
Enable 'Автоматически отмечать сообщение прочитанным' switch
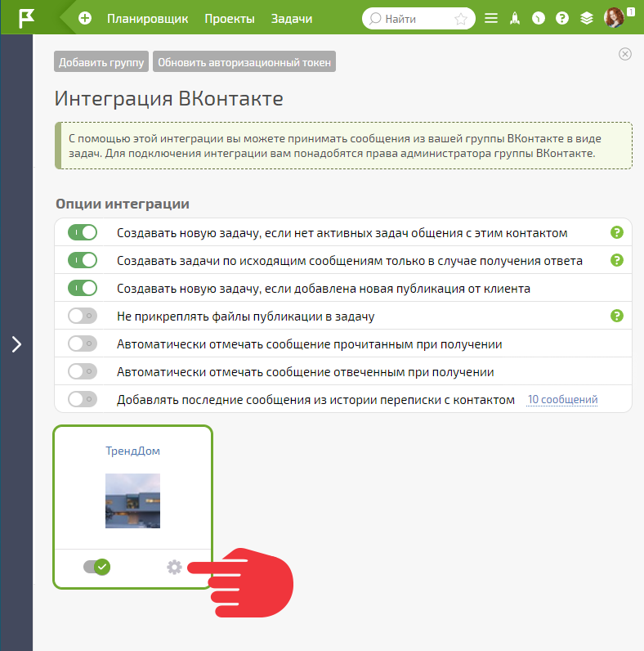(x=83, y=343)
